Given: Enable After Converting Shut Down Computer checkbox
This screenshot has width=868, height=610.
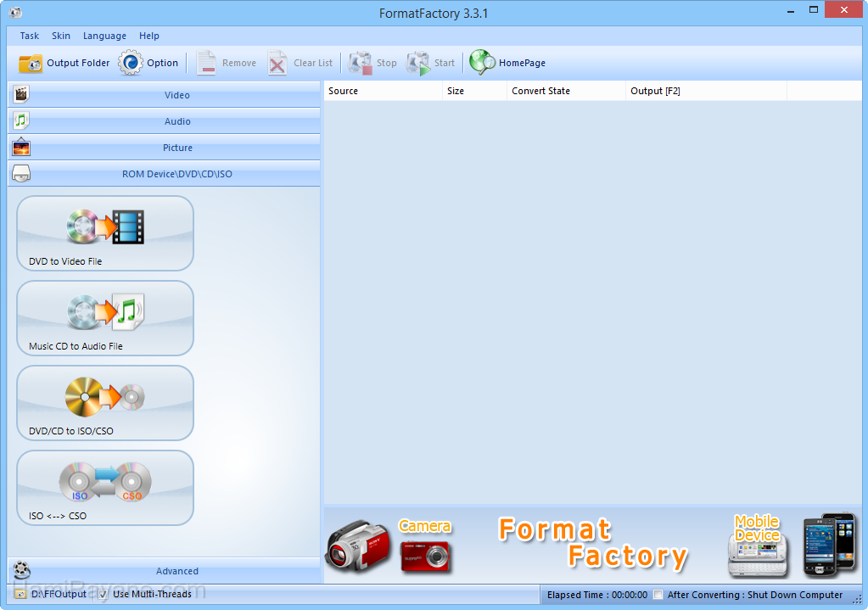Looking at the screenshot, I should point(658,595).
